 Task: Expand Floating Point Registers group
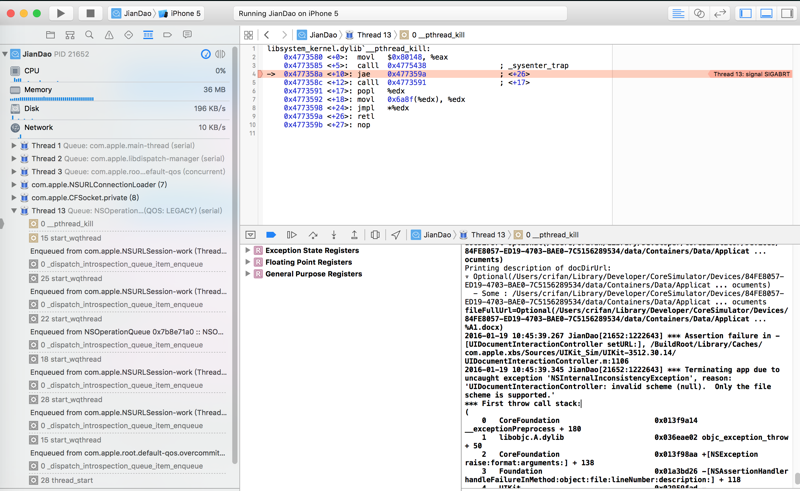coord(248,262)
